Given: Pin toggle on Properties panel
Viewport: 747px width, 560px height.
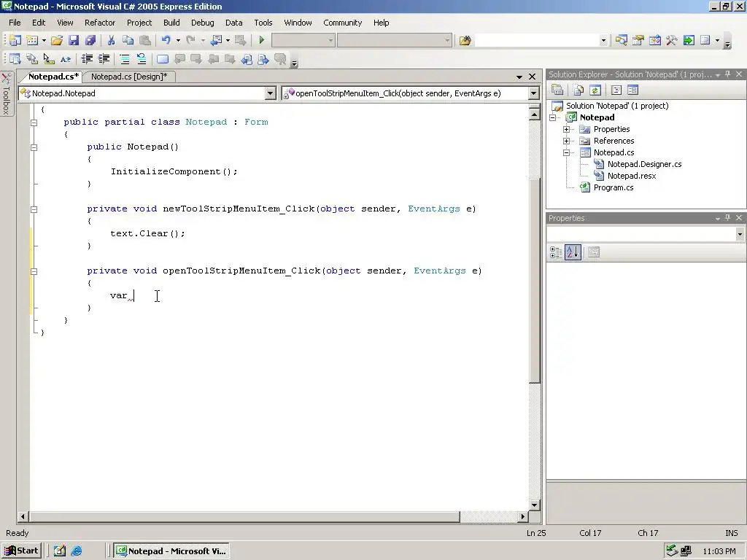Looking at the screenshot, I should tap(727, 217).
